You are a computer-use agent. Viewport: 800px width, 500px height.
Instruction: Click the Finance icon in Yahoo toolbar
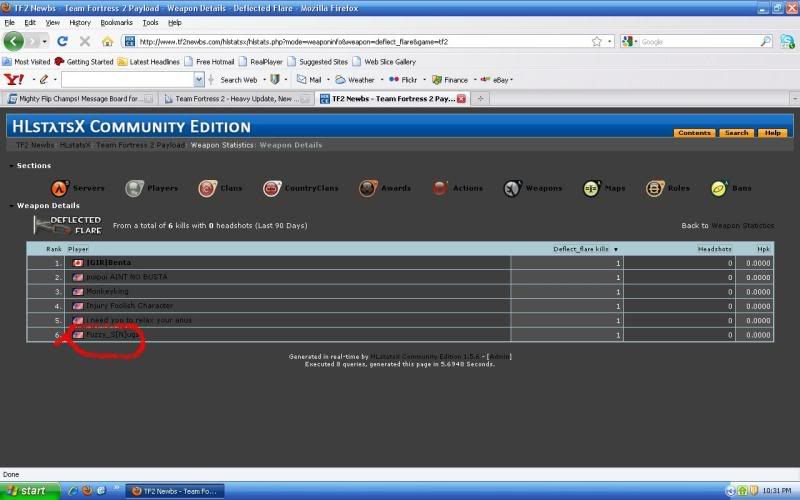pos(437,80)
